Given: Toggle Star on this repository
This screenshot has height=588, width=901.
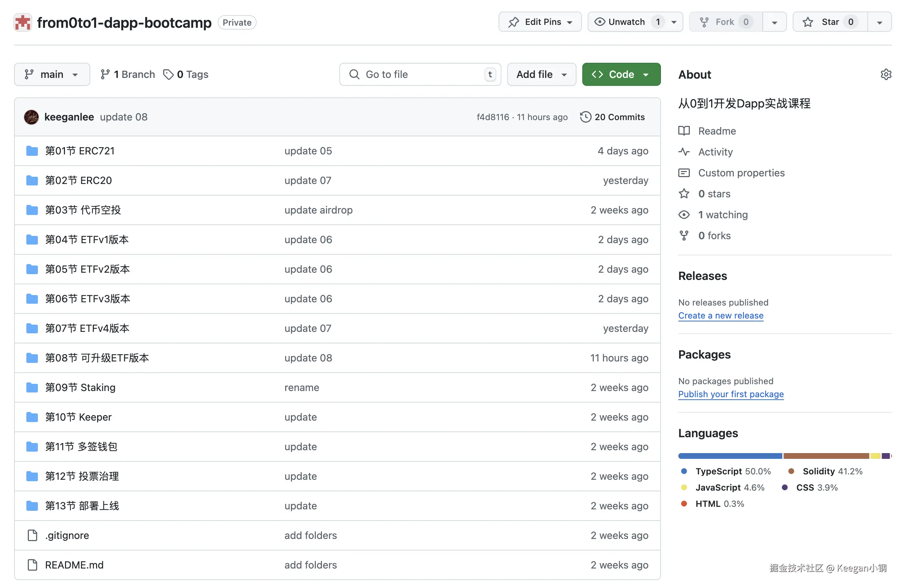Looking at the screenshot, I should pyautogui.click(x=830, y=22).
